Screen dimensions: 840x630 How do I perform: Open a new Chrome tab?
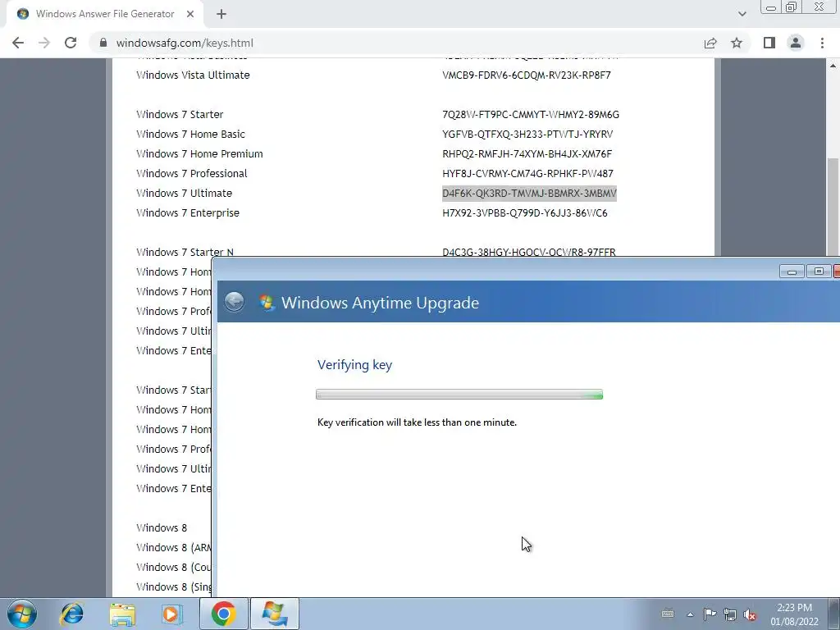pyautogui.click(x=221, y=14)
